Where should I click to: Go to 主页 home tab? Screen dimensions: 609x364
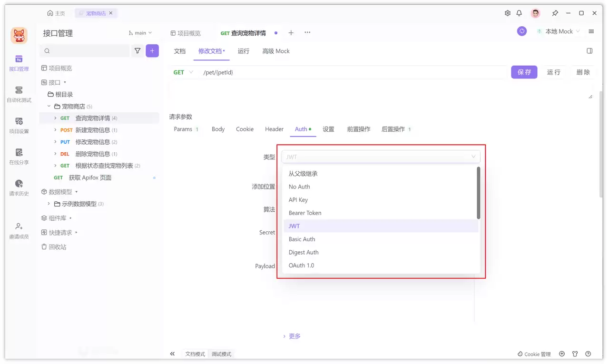[x=56, y=13]
